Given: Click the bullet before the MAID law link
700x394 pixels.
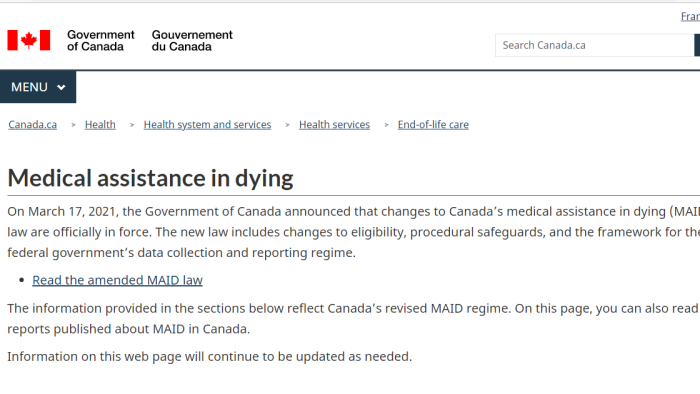Looking at the screenshot, I should tap(21, 281).
